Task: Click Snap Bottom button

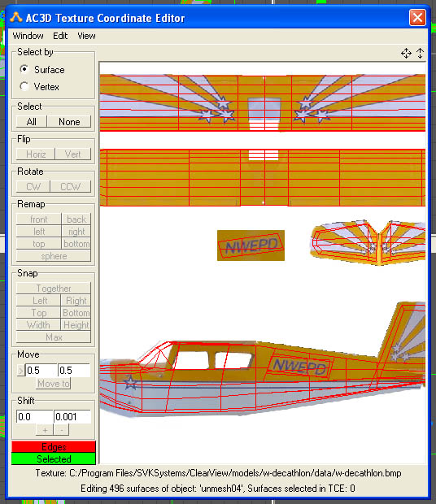Action: 76,313
